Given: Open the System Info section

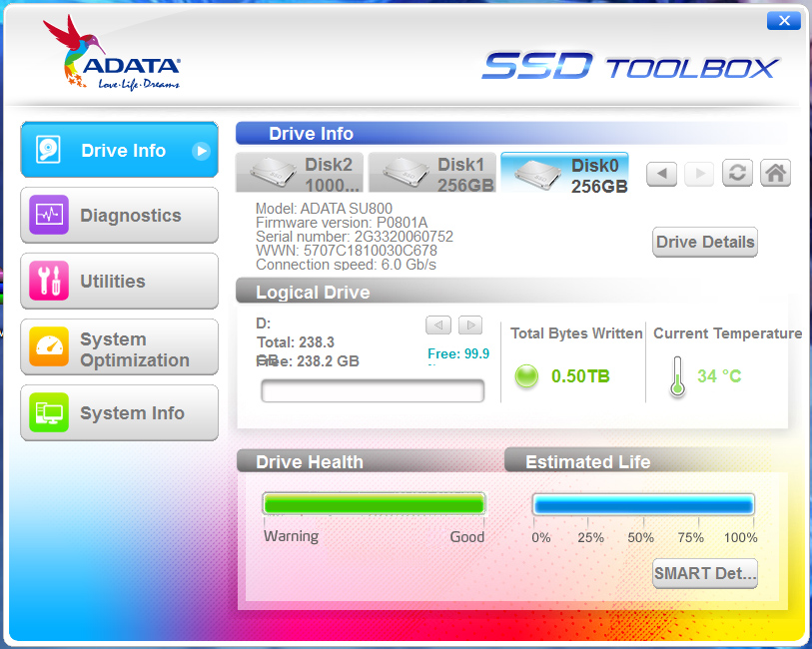Looking at the screenshot, I should 119,413.
